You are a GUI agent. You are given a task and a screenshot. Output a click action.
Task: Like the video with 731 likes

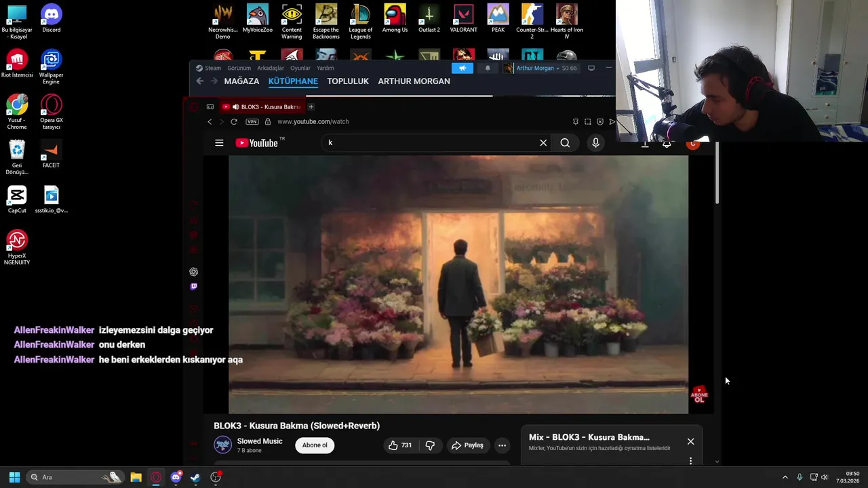pos(399,445)
